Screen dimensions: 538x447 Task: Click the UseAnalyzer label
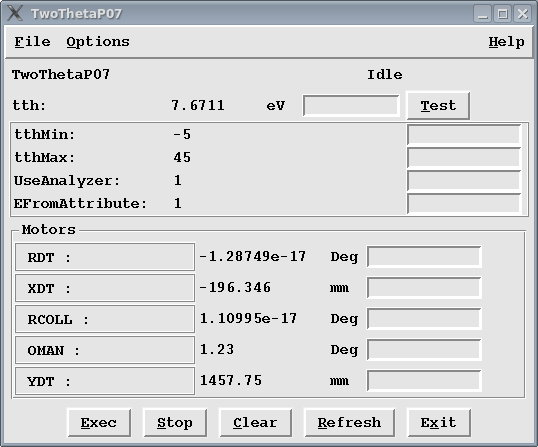(67, 181)
